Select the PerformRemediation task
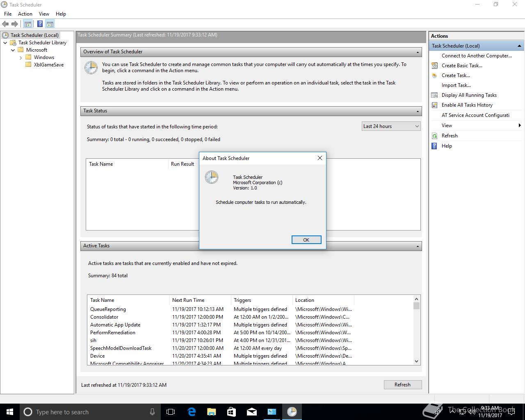 pos(221,333)
